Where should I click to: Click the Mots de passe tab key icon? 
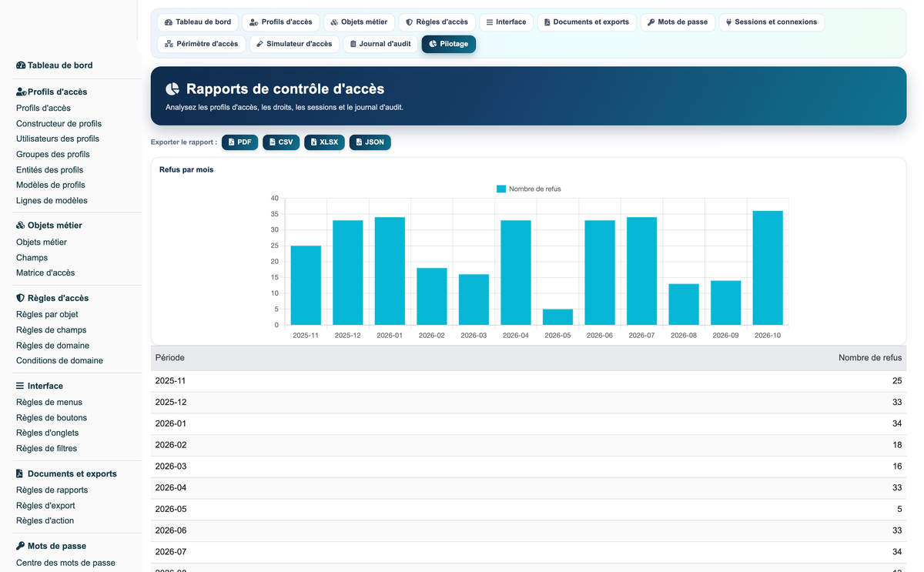pyautogui.click(x=651, y=22)
